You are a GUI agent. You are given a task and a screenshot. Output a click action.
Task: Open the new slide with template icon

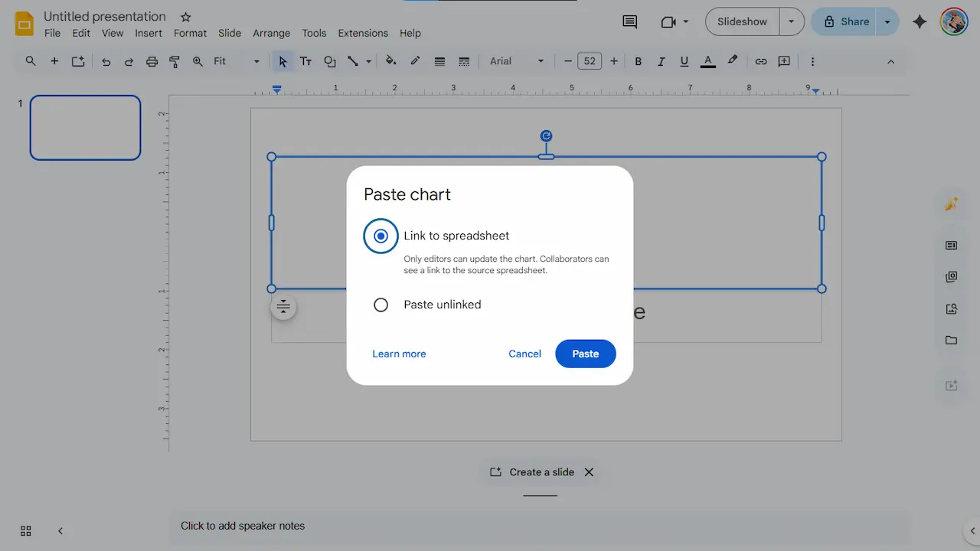point(78,61)
